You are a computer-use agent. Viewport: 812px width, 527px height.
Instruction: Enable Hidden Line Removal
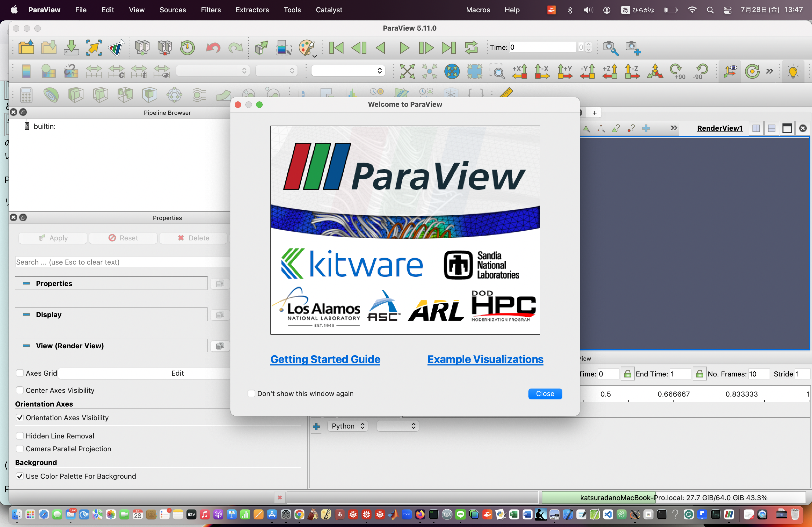[x=20, y=436]
